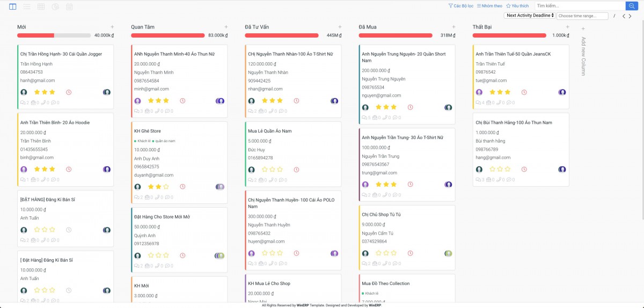Expand the Nhóm theo group-by menu
Image resolution: width=644 pixels, height=308 pixels.
489,6
